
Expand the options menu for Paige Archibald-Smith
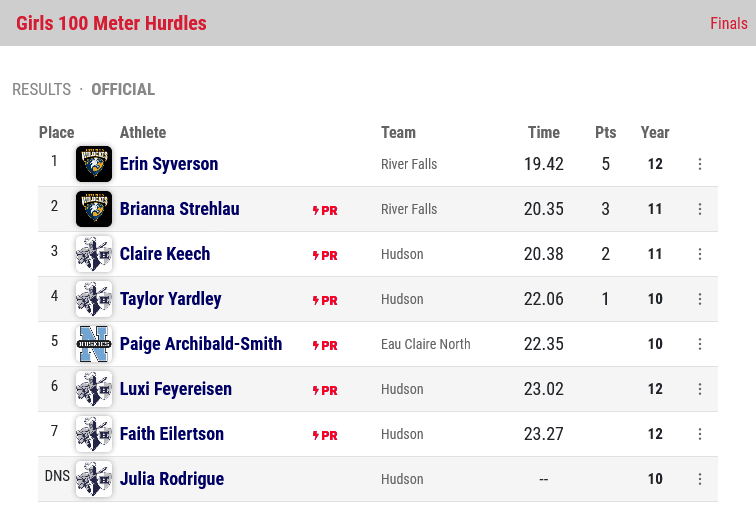pos(700,344)
